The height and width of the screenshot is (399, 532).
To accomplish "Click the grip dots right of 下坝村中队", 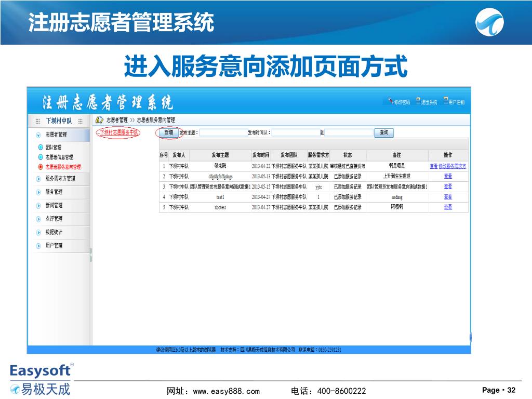I will (80, 121).
